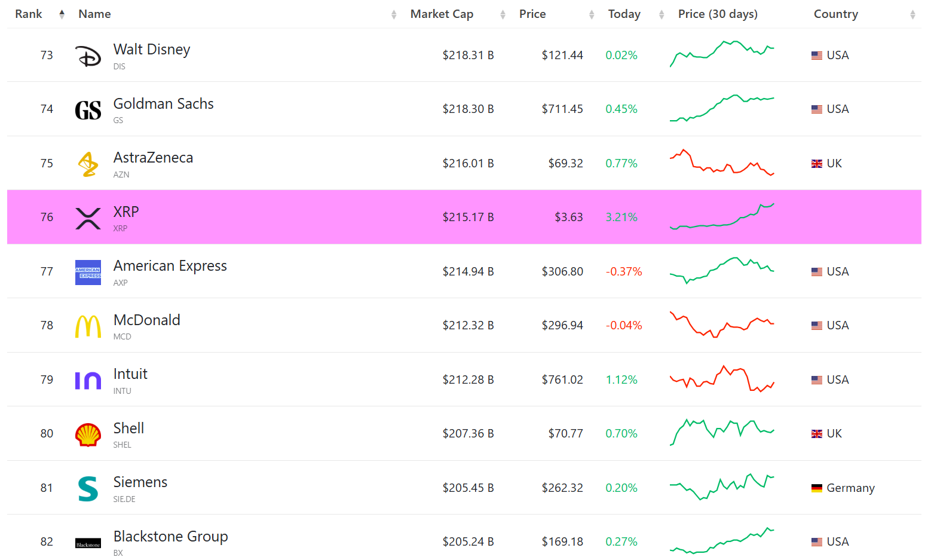Click the UK flag in AstraZeneca row

(x=817, y=164)
